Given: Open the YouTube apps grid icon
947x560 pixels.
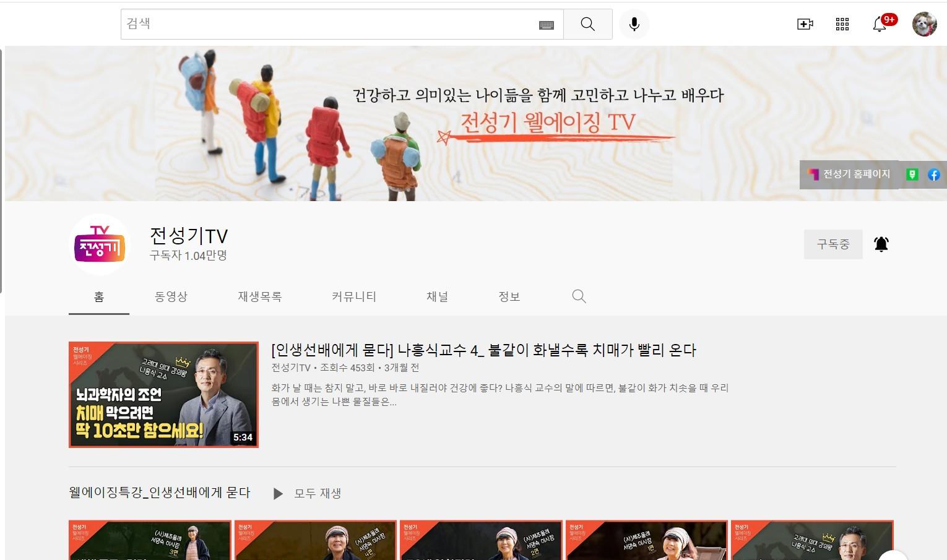Looking at the screenshot, I should [x=842, y=24].
